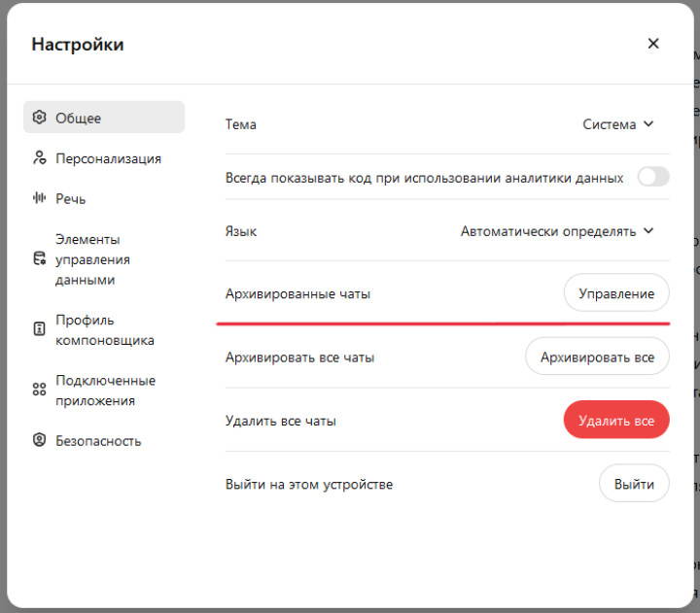This screenshot has width=700, height=613.
Task: Click the data controls database icon
Action: 40,259
